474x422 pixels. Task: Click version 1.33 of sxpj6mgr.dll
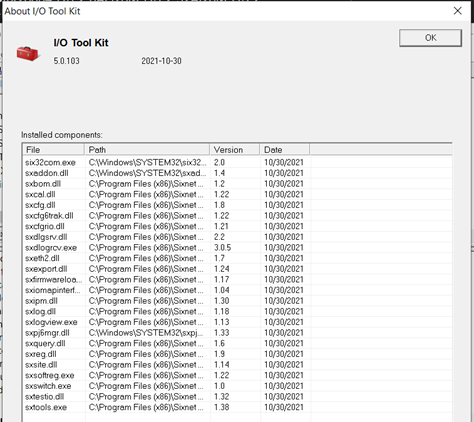(222, 333)
